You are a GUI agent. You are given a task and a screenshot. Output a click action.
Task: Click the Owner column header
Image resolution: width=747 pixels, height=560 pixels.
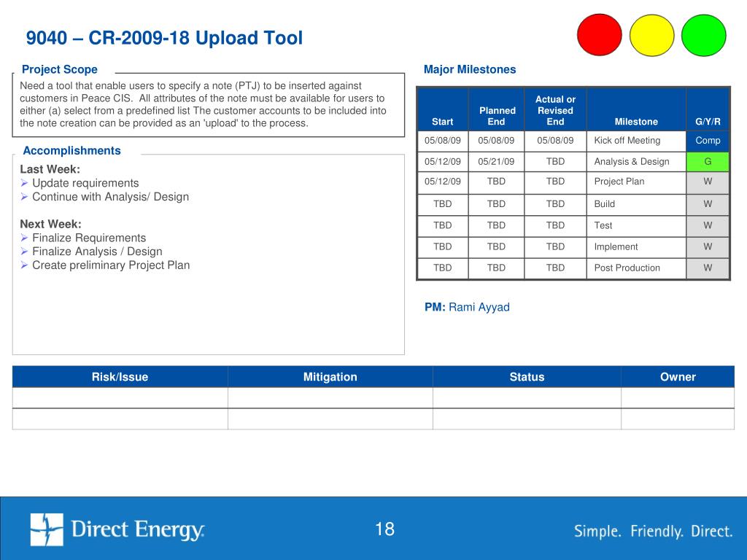[x=678, y=377]
